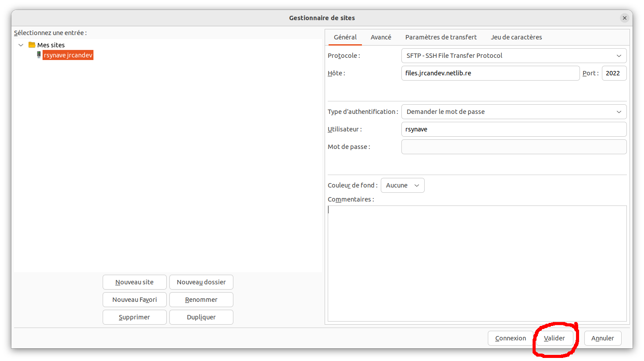This screenshot has width=644, height=361.
Task: Click the Nouveau dossier button
Action: click(x=201, y=282)
